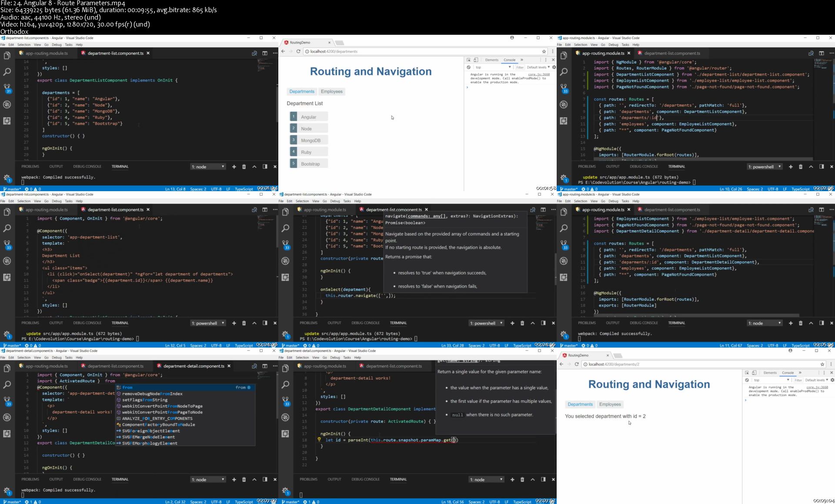Open 'Default levels' dropdown in the 00:09:04 DevTools
Screen dimensions: 835x504
816,380
